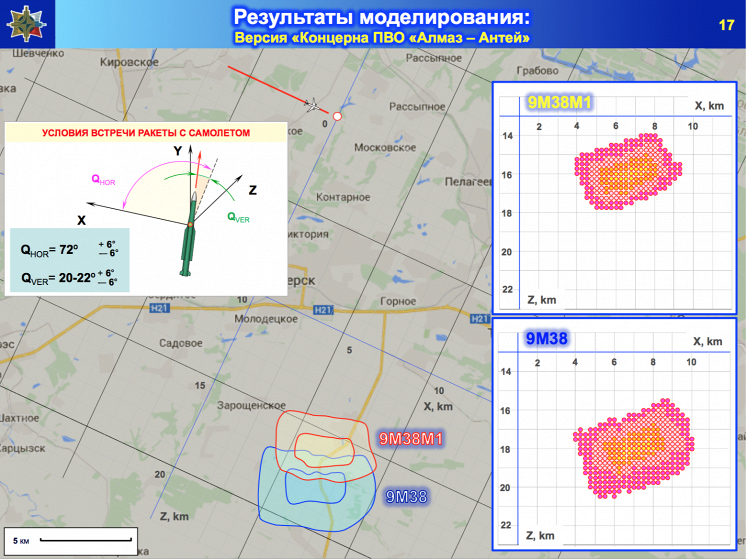Click the inner red 9M38M1 launch zone outline

click(324, 450)
